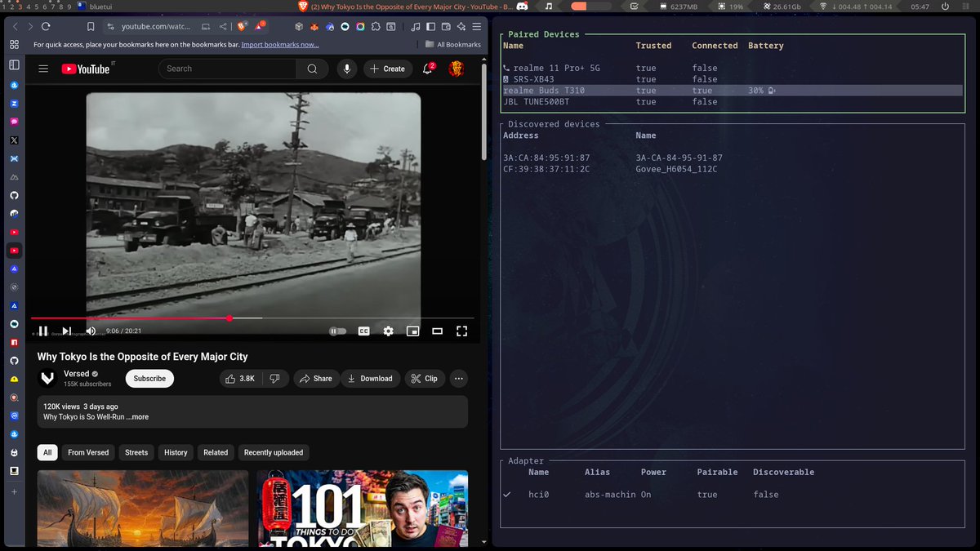Open the Discord icon in the top bar
This screenshot has width=980, height=551.
522,7
